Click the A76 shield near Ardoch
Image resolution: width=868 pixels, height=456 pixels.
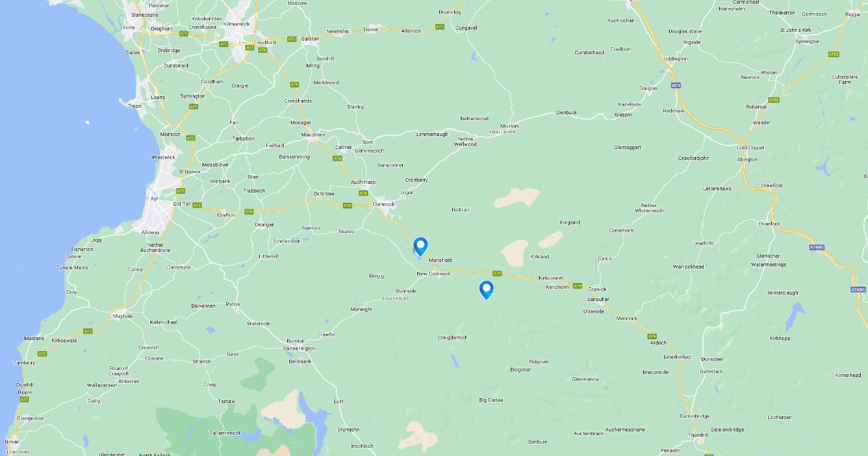652,336
